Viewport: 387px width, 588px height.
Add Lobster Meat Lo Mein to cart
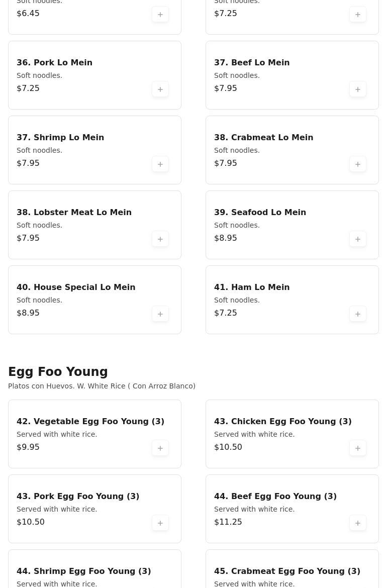click(x=160, y=239)
